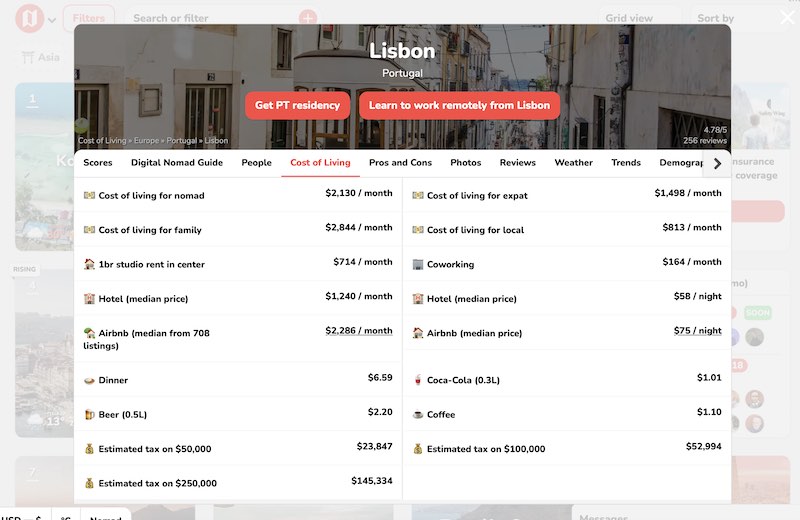Open the Grid view dropdown

[x=639, y=18]
